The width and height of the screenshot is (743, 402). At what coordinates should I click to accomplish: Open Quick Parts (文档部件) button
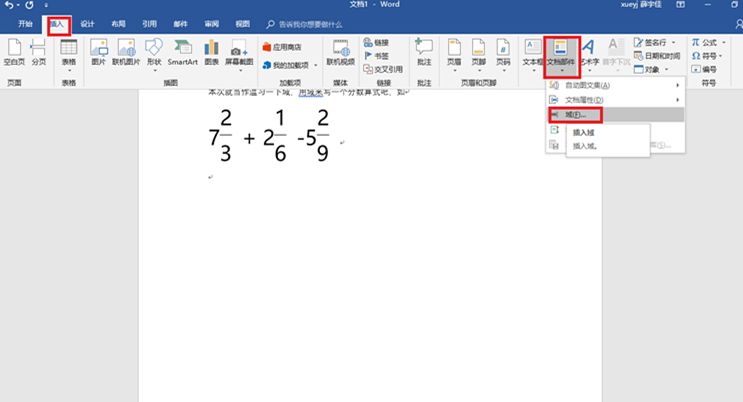coord(561,56)
